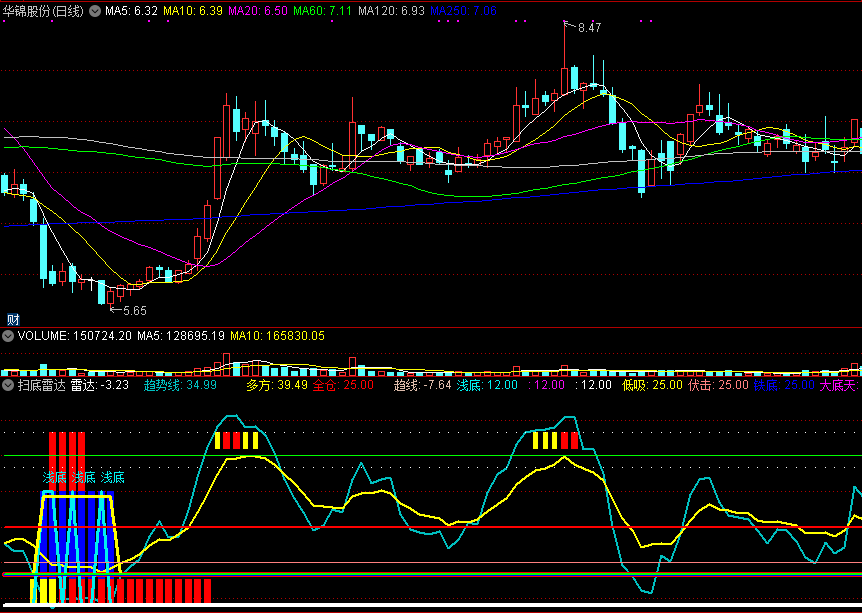
Task: Click the 全仓: 25.00 value
Action: point(343,385)
